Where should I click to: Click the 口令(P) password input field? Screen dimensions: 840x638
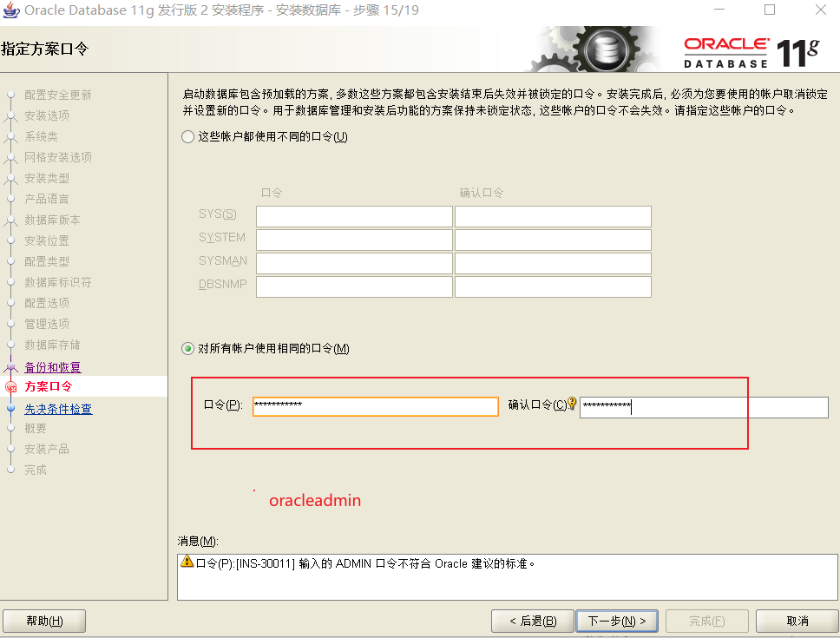click(376, 406)
